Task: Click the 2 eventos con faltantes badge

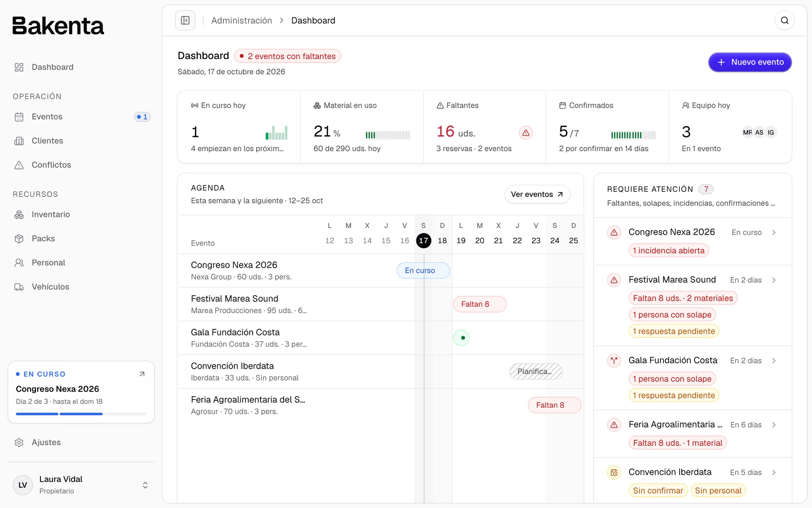Action: pos(288,56)
